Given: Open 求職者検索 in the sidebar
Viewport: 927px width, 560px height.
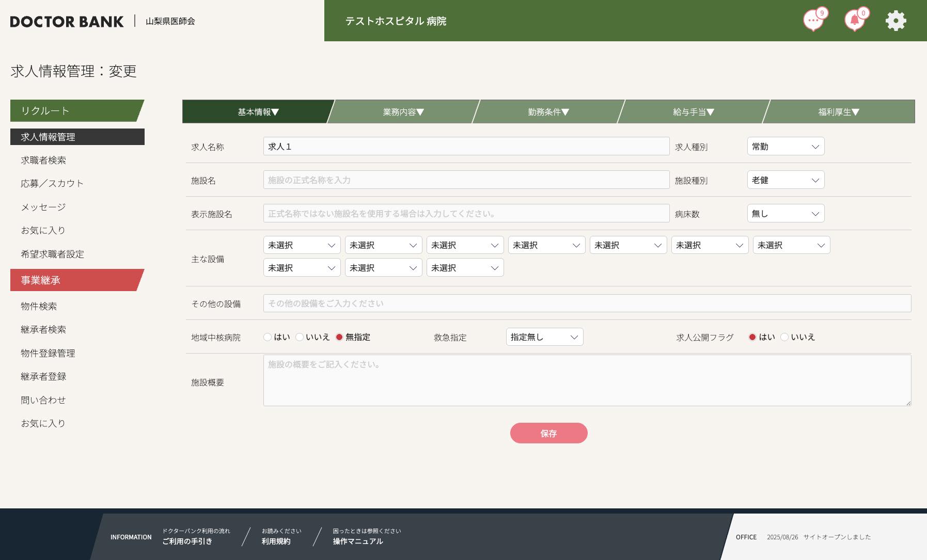Looking at the screenshot, I should (x=43, y=161).
